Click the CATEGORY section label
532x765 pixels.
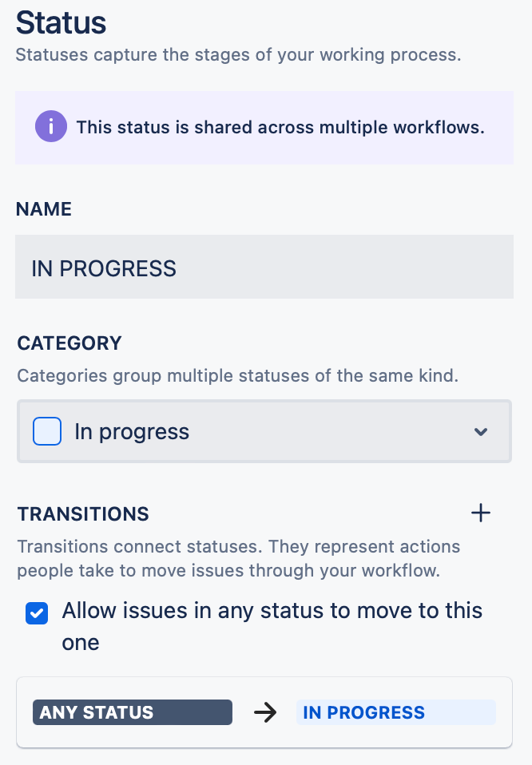[69, 343]
